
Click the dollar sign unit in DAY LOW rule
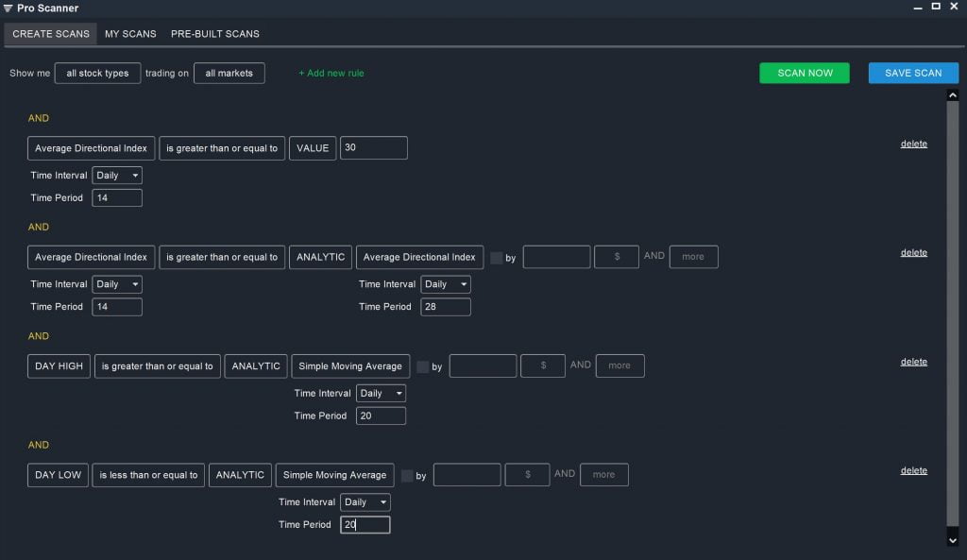pyautogui.click(x=527, y=475)
